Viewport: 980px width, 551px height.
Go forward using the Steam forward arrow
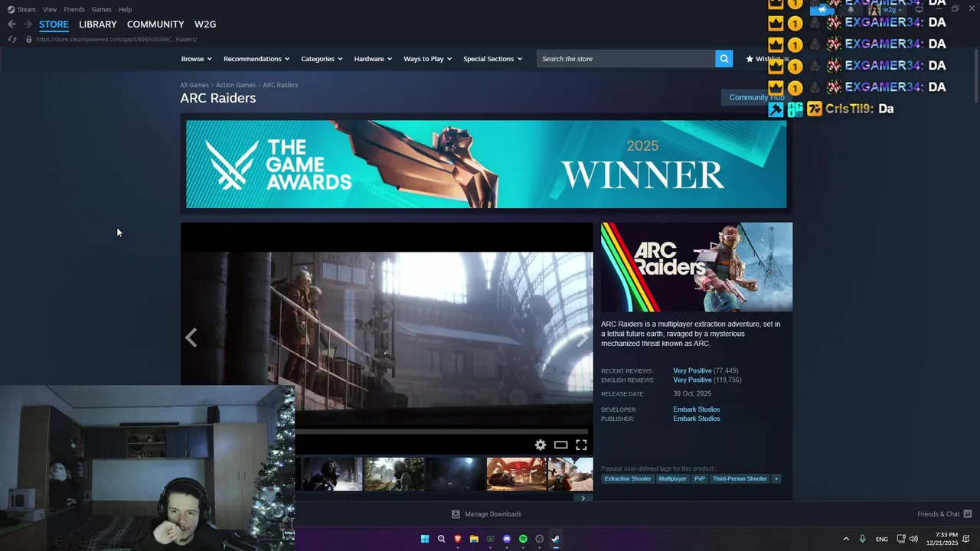tap(28, 24)
